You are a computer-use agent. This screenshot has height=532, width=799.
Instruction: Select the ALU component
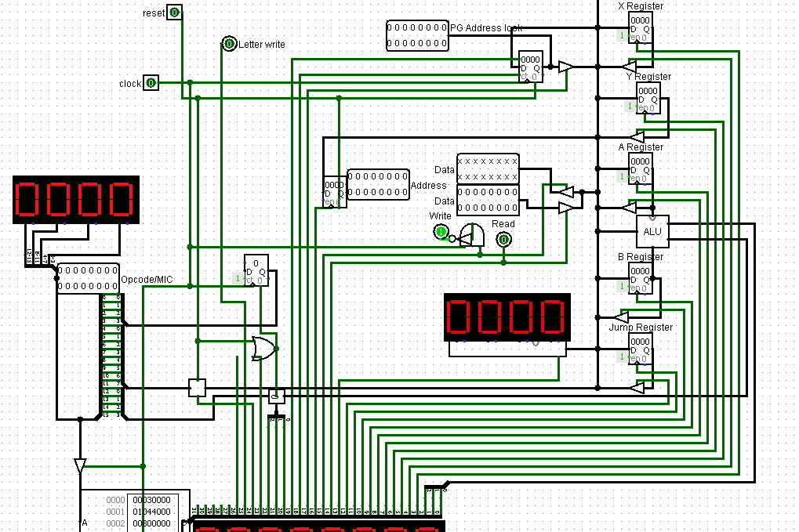(652, 231)
